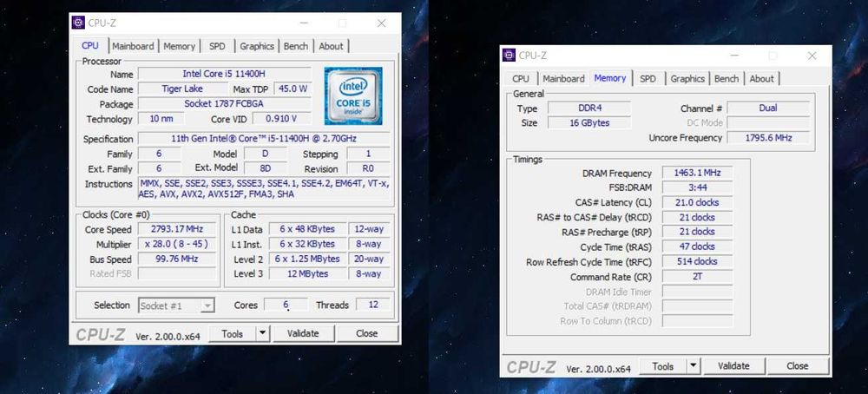Click the Level 2 value 6 x 1.25 MBytes
This screenshot has height=394, width=868.
[x=308, y=259]
